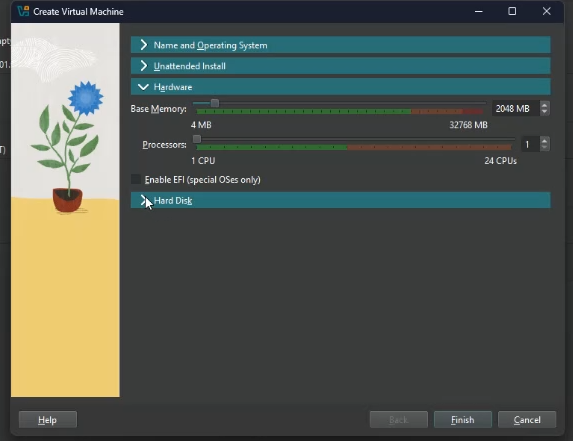Image resolution: width=573 pixels, height=441 pixels.
Task: Increase processor count with up arrow
Action: tap(544, 141)
